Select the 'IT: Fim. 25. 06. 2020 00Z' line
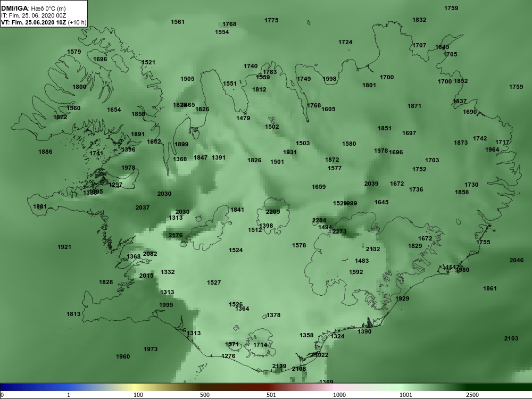Viewport: 532px width, 399px height. (x=33, y=15)
